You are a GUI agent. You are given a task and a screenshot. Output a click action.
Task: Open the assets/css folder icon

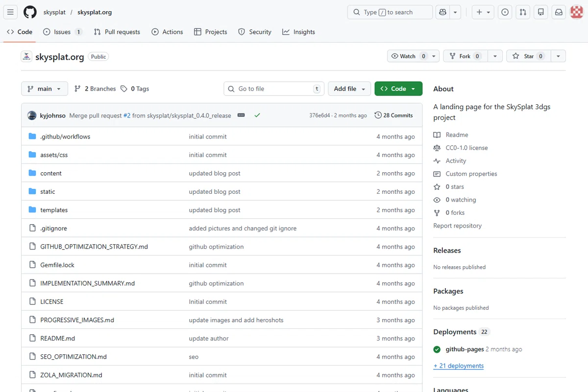click(32, 155)
